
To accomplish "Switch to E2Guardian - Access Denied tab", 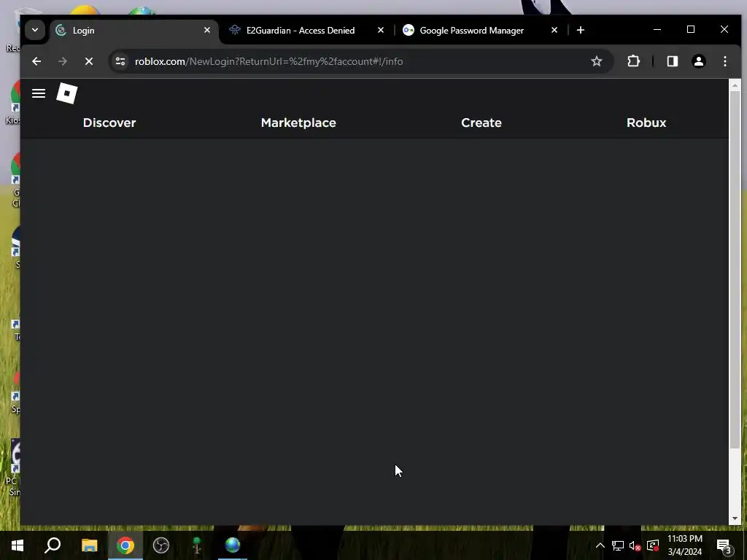I will click(307, 31).
